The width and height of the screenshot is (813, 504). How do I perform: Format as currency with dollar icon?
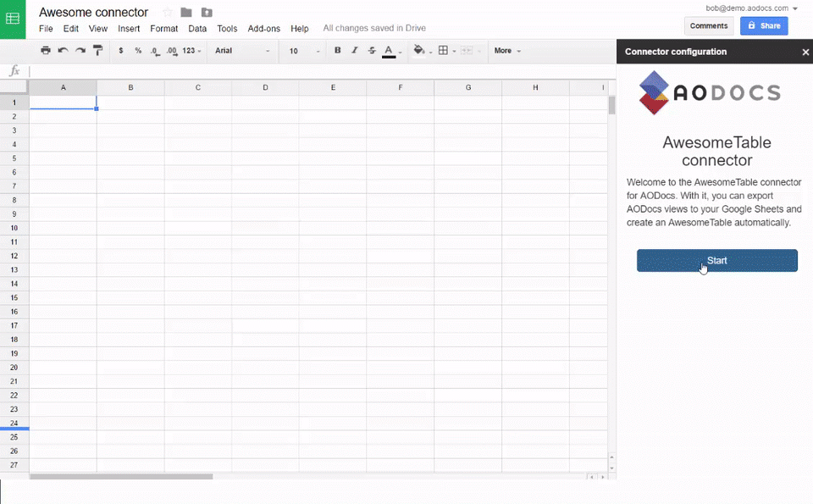[121, 50]
